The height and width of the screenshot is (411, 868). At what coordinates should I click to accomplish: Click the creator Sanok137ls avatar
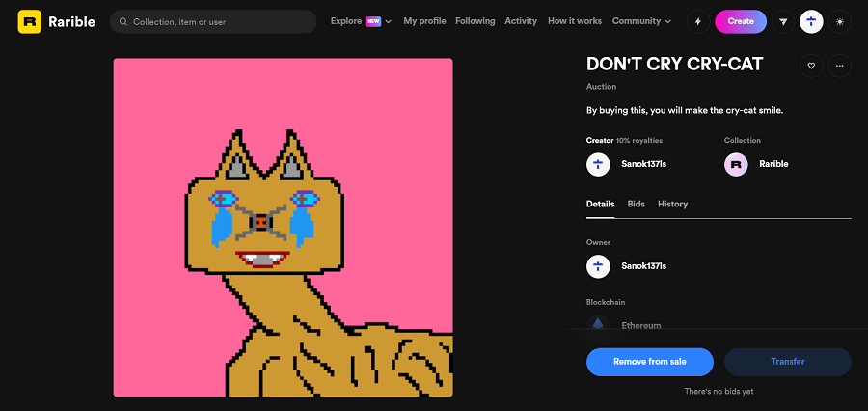[x=598, y=165]
